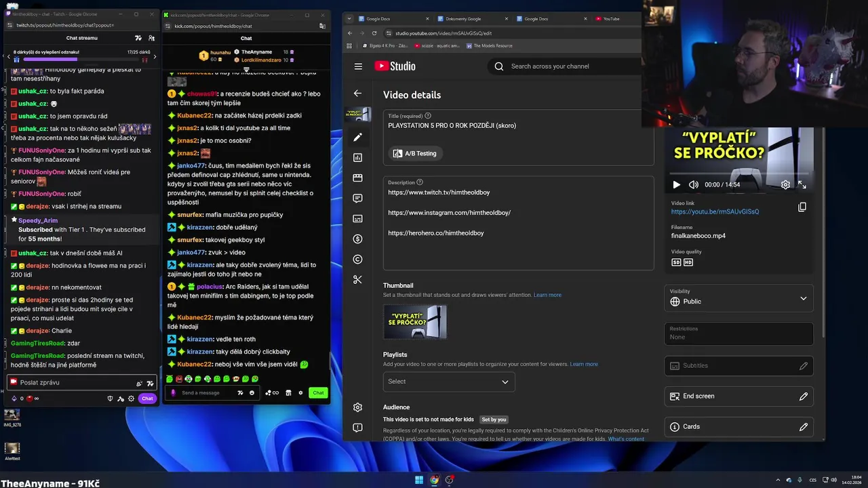The image size is (868, 488).
Task: Seek on video preview progress bar
Action: click(x=738, y=174)
